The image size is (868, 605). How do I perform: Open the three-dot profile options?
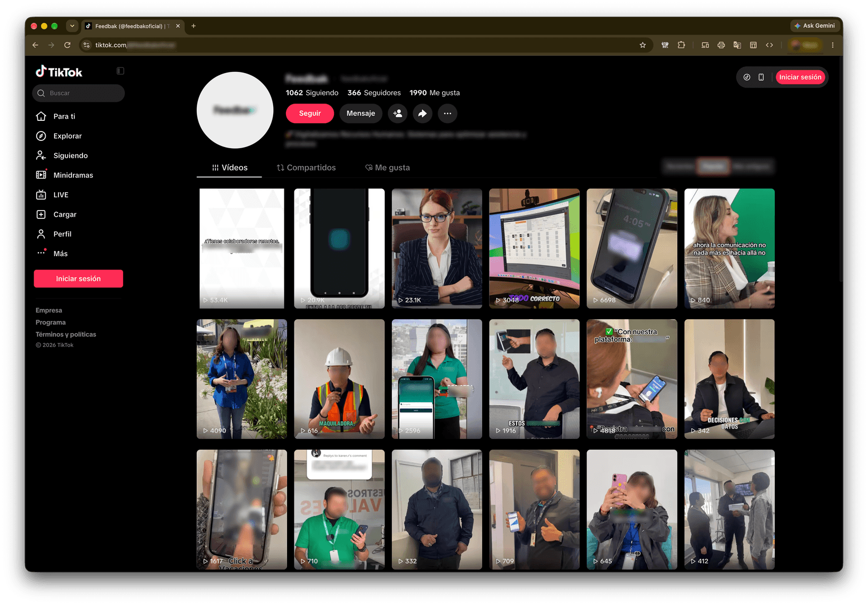tap(448, 114)
